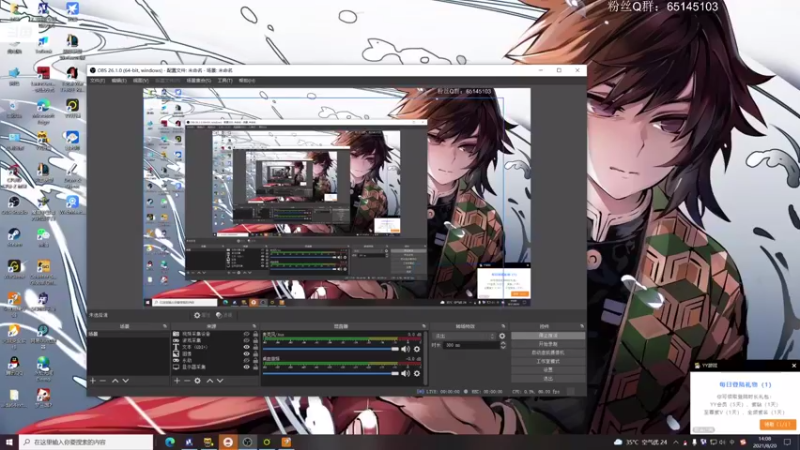Open the 帮助(H) menu
800x450 pixels.
coord(247,81)
